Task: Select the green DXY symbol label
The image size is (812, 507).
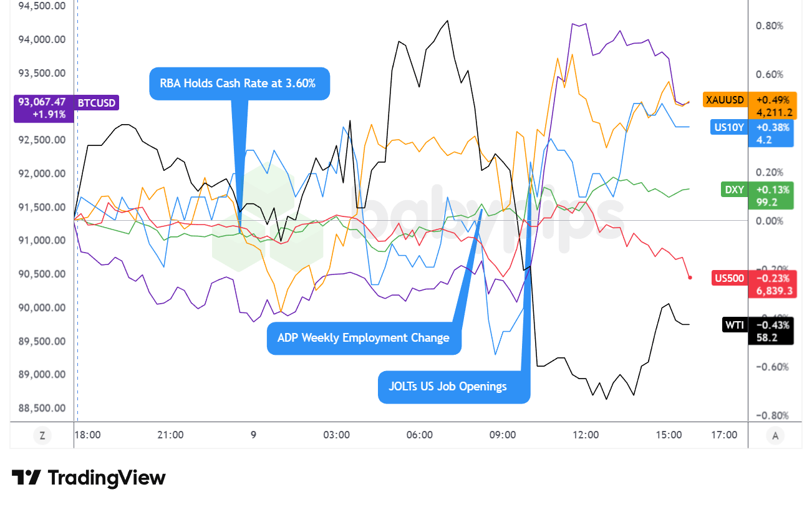Action: 734,190
